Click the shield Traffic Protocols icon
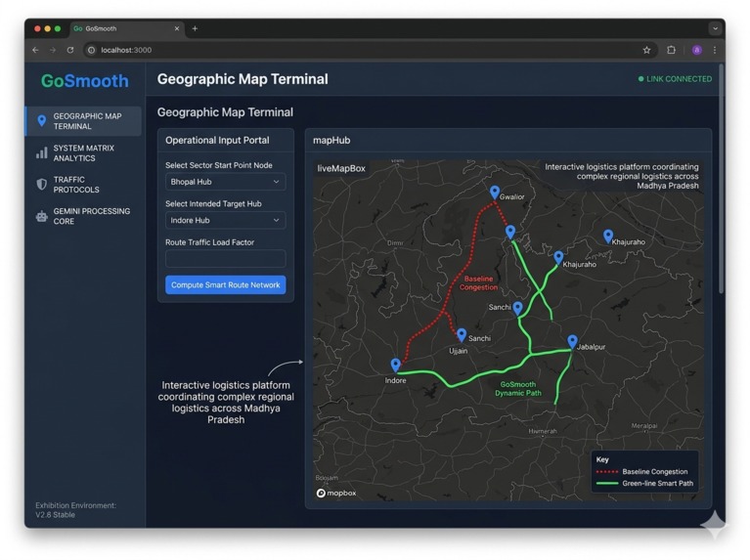 [x=42, y=185]
